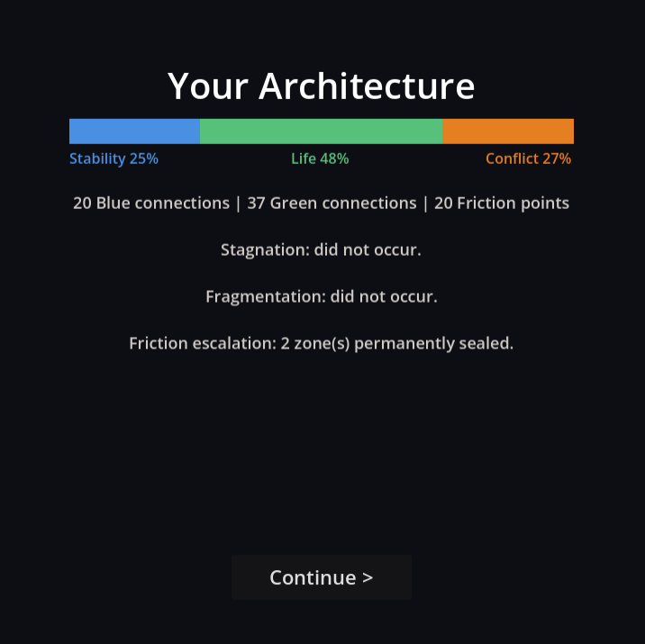Click the 48% value beside Life
The width and height of the screenshot is (645, 644).
click(x=334, y=159)
